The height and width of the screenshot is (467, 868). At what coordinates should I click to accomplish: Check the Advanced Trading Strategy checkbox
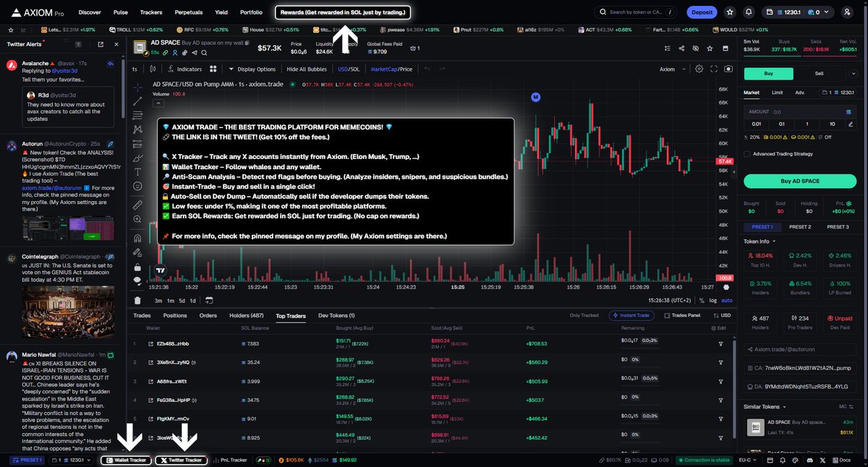747,153
